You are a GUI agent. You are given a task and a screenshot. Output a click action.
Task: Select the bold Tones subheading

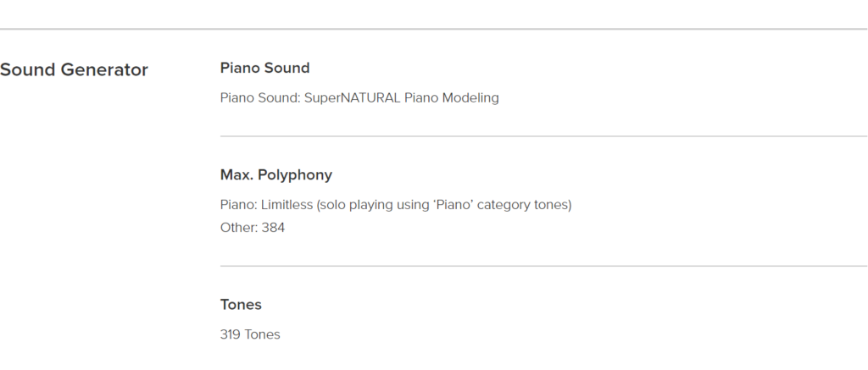pyautogui.click(x=241, y=305)
